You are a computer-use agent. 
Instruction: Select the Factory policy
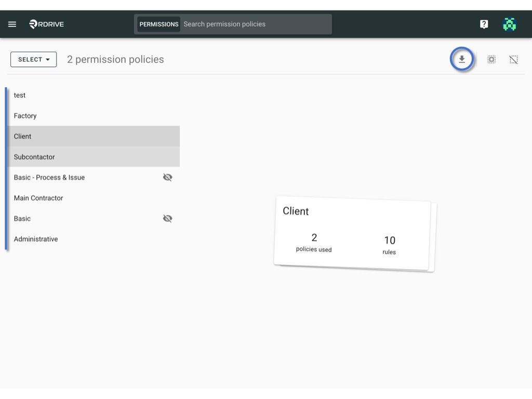tap(94, 116)
